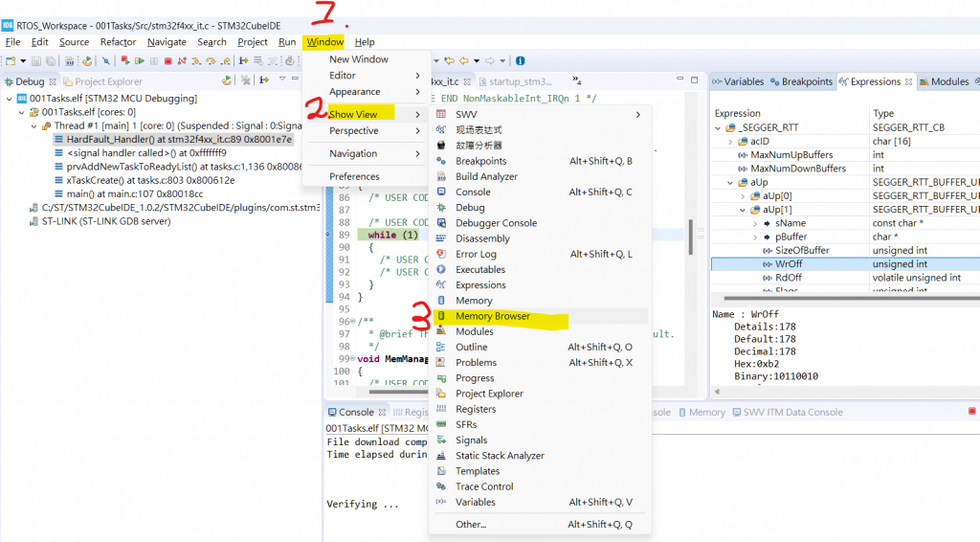Open the SWV ITM Data Console tab
Screen dimensions: 980x542
click(788, 413)
